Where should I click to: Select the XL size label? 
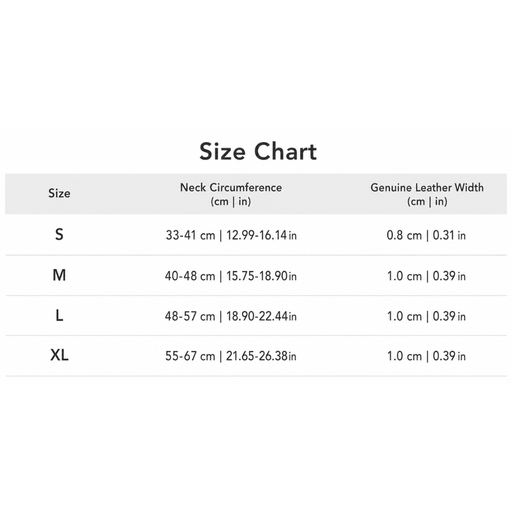click(x=59, y=355)
